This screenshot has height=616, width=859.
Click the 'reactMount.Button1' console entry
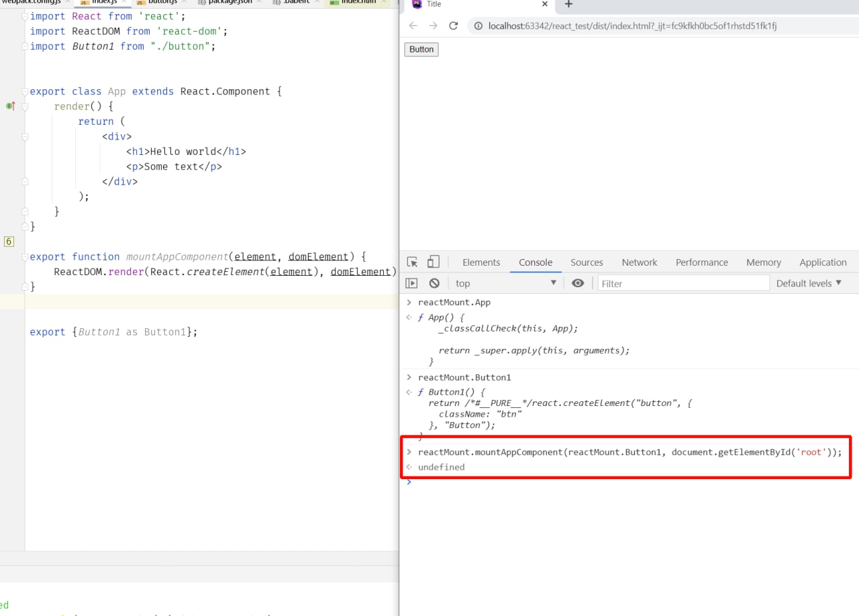click(x=464, y=378)
